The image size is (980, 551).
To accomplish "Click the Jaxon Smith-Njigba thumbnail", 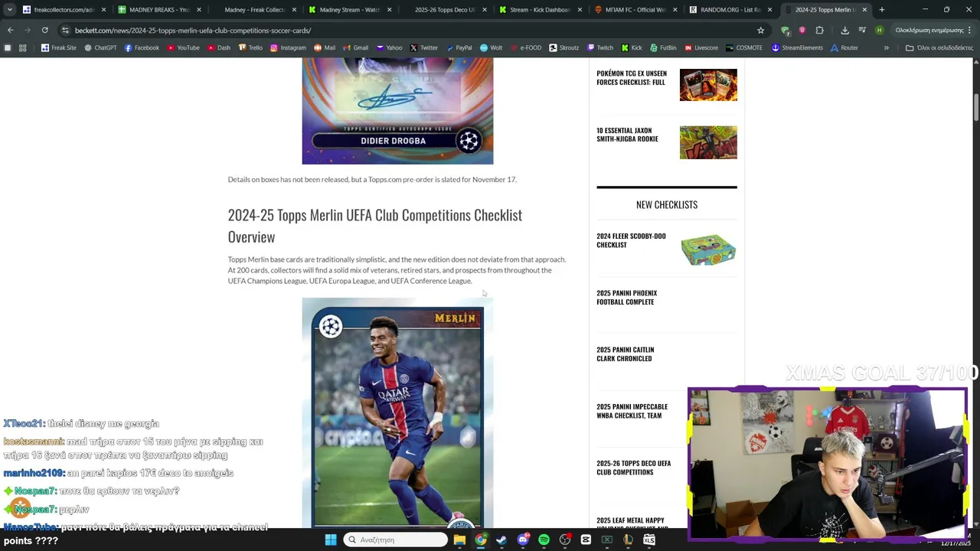I will tap(708, 142).
